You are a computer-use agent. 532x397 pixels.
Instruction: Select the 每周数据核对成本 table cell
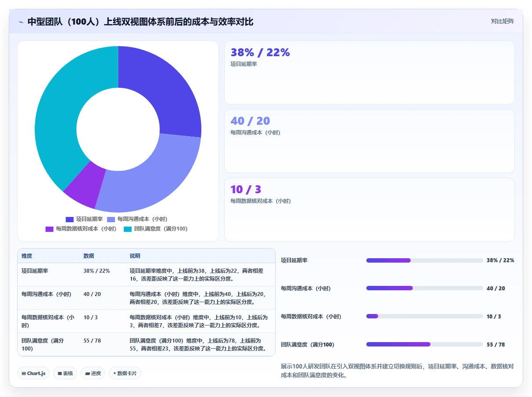click(48, 321)
